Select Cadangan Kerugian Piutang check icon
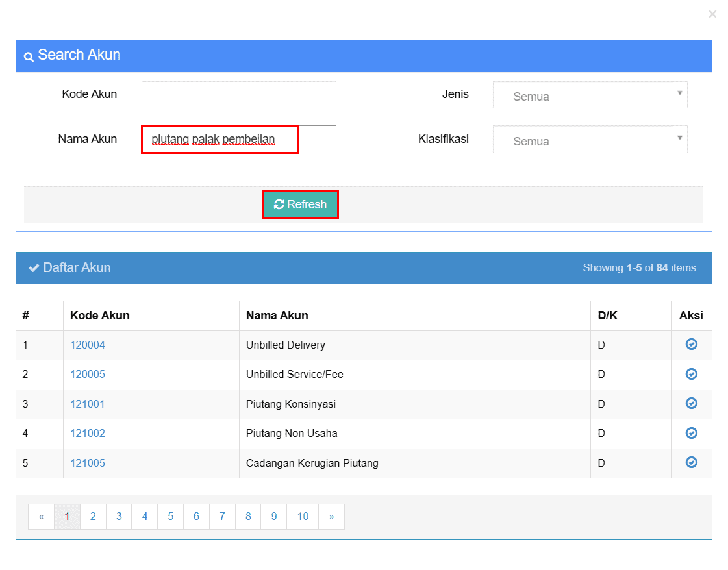The height and width of the screenshot is (570, 728). pyautogui.click(x=691, y=462)
